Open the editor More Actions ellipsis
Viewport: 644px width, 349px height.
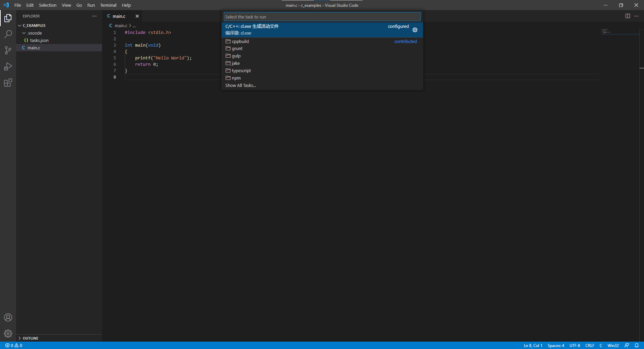pyautogui.click(x=636, y=16)
